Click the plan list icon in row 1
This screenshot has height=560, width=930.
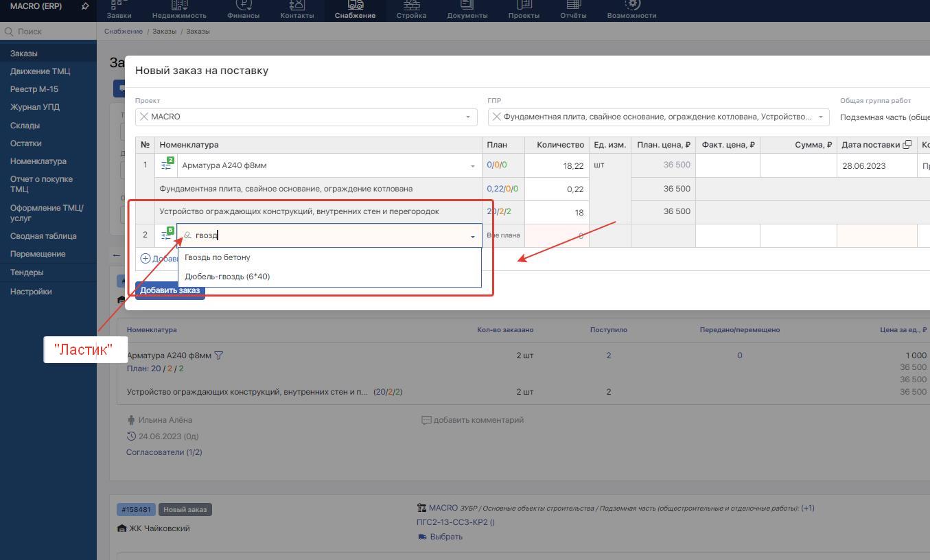pyautogui.click(x=167, y=165)
